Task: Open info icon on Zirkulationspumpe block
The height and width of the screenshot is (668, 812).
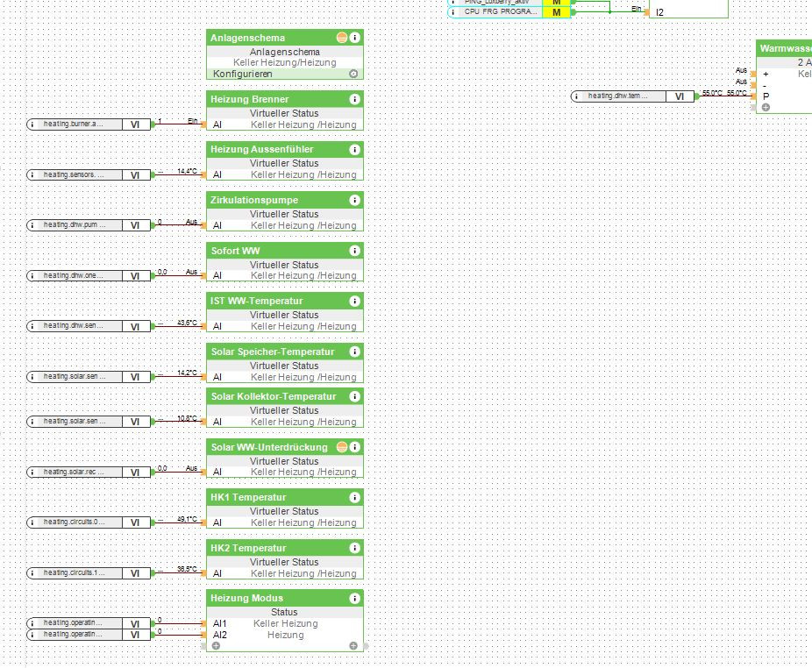Action: coord(355,200)
